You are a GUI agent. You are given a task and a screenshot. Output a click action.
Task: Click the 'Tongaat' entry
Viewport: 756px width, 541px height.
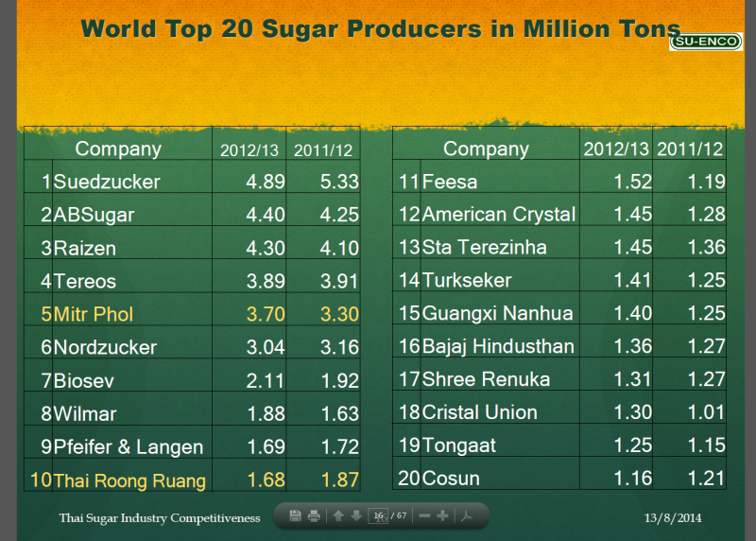pyautogui.click(x=459, y=445)
